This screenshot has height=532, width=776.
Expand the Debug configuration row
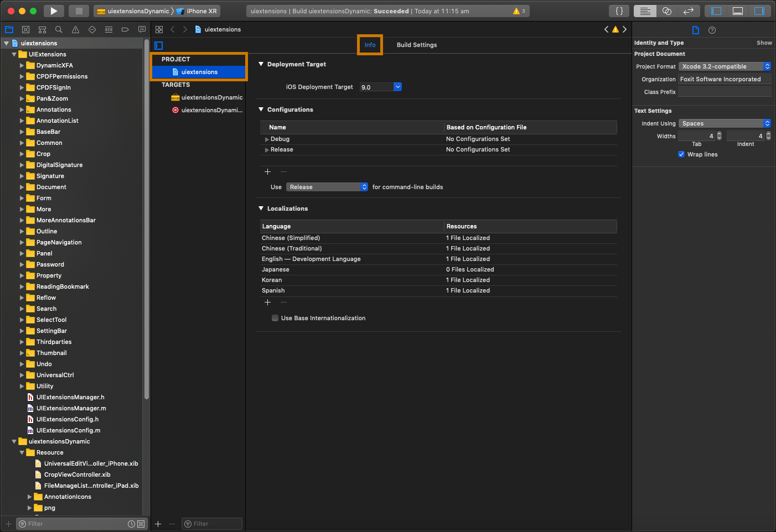point(267,139)
